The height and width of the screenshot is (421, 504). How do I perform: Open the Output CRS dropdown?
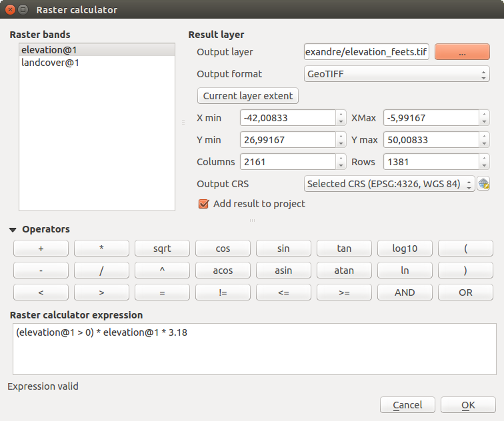point(389,184)
